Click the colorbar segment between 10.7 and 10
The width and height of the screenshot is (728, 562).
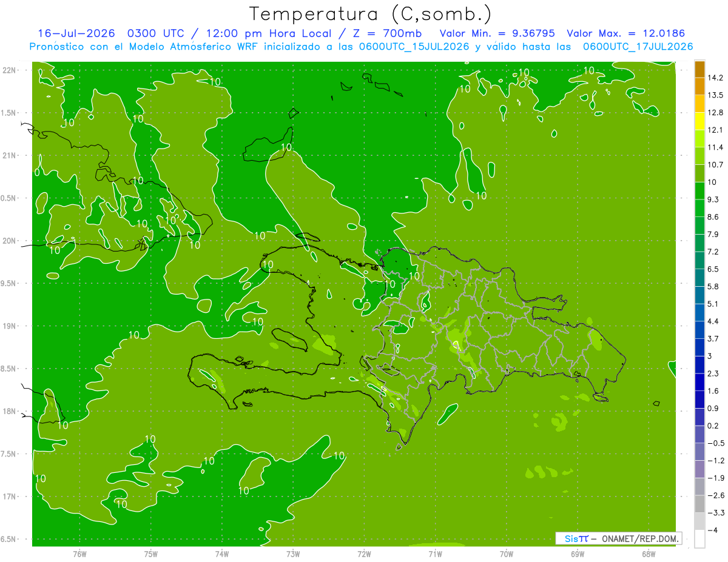pyautogui.click(x=699, y=173)
